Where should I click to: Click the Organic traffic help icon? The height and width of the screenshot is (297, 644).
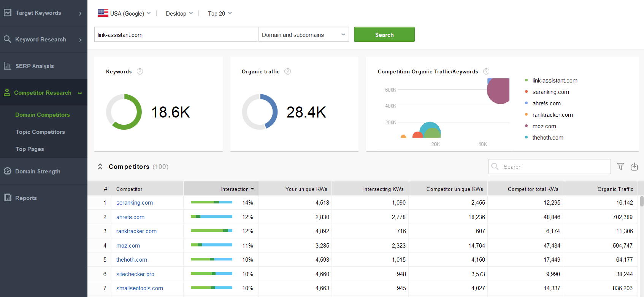click(288, 71)
